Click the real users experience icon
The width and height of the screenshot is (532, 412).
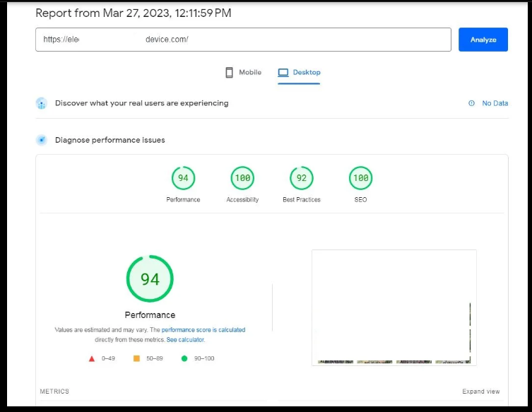click(42, 103)
